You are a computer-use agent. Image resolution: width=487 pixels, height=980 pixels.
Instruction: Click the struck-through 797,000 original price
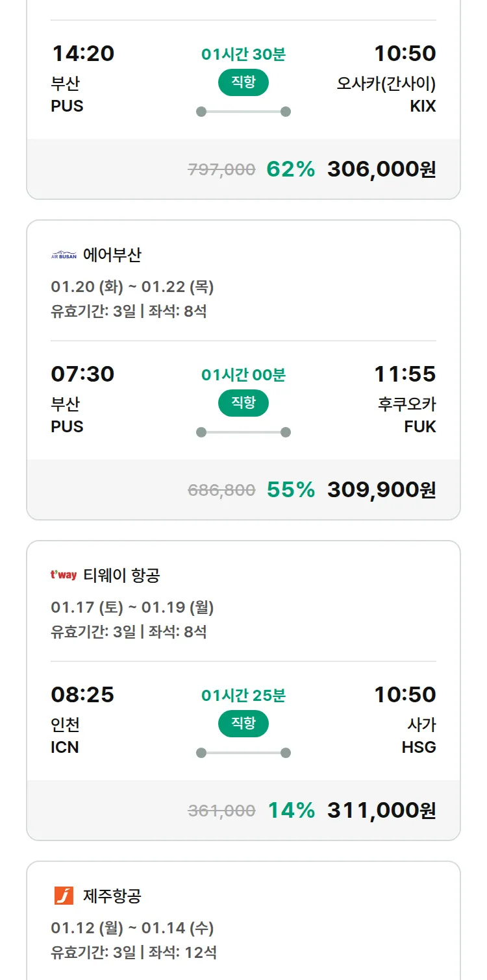pos(221,170)
